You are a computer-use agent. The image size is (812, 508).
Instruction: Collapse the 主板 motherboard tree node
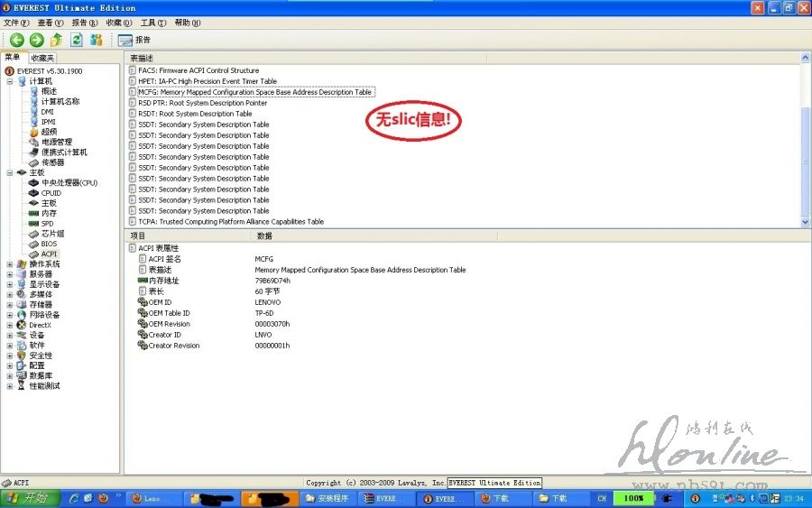point(10,172)
